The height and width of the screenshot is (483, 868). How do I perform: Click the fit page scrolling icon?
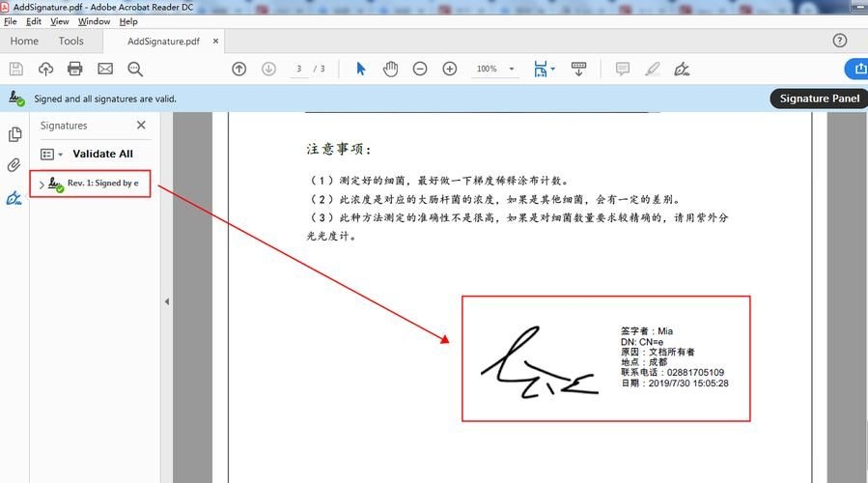pos(541,69)
